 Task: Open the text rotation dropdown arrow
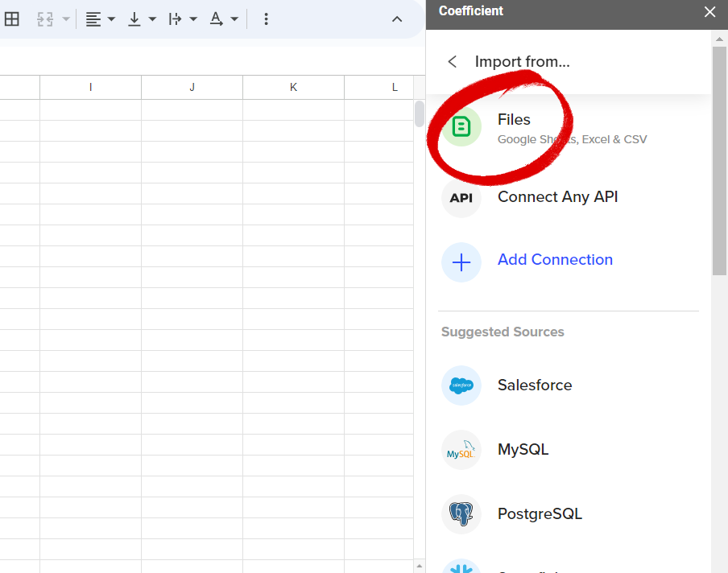pos(234,19)
